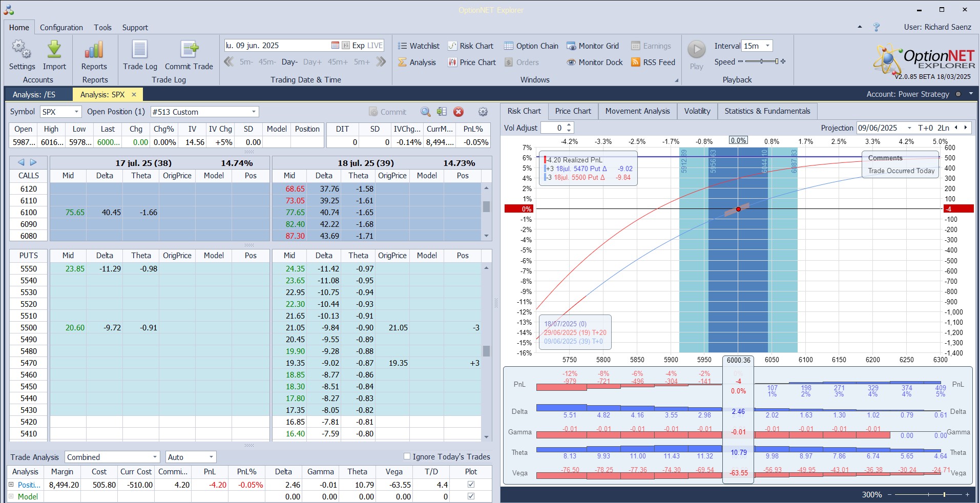Click the Day- time step button
Screen dimensions: 980x503
point(289,62)
